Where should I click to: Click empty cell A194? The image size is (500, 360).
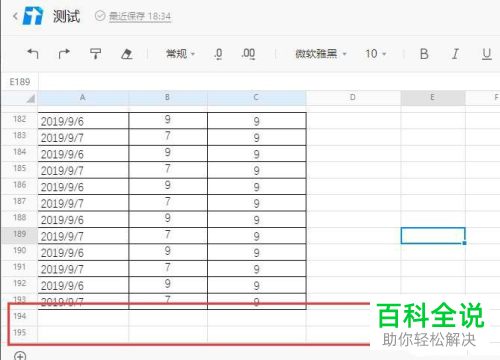[83, 318]
